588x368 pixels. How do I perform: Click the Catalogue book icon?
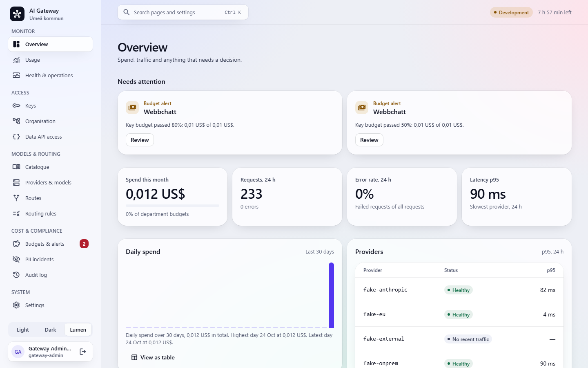point(16,167)
